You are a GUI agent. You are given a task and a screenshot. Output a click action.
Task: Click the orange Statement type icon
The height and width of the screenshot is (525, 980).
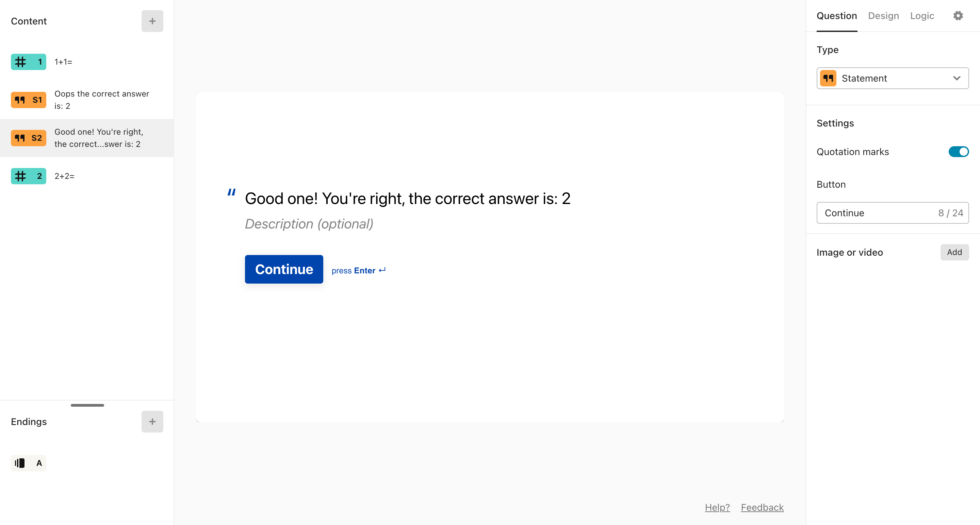828,78
